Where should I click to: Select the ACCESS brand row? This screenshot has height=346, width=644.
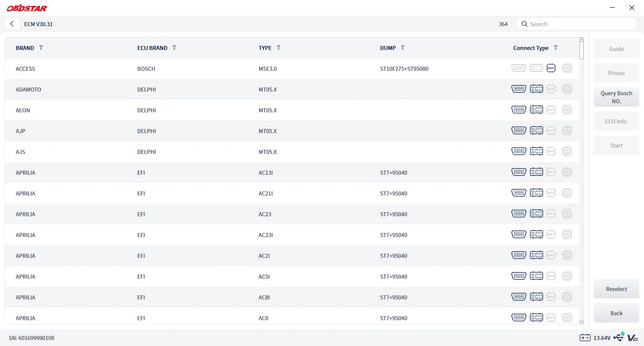point(292,68)
